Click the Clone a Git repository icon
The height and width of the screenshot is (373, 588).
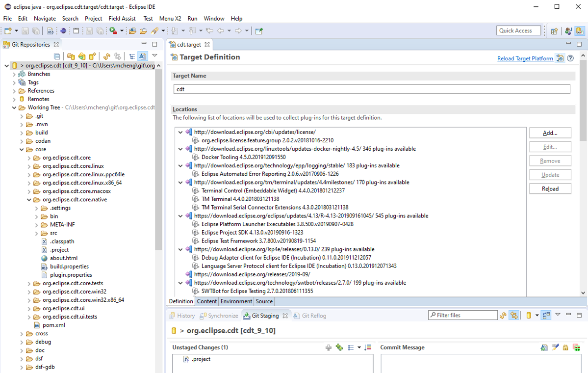point(82,56)
